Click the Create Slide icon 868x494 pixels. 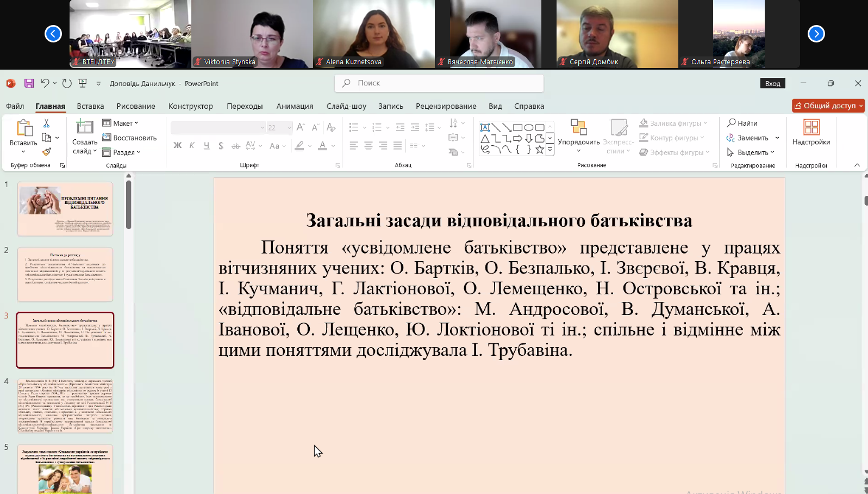(84, 127)
